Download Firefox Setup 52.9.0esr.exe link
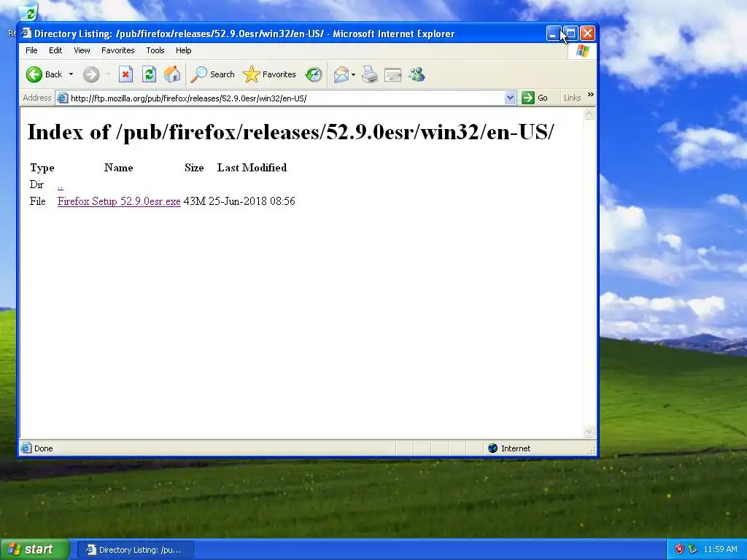Screen dimensions: 747x560 coord(119,201)
